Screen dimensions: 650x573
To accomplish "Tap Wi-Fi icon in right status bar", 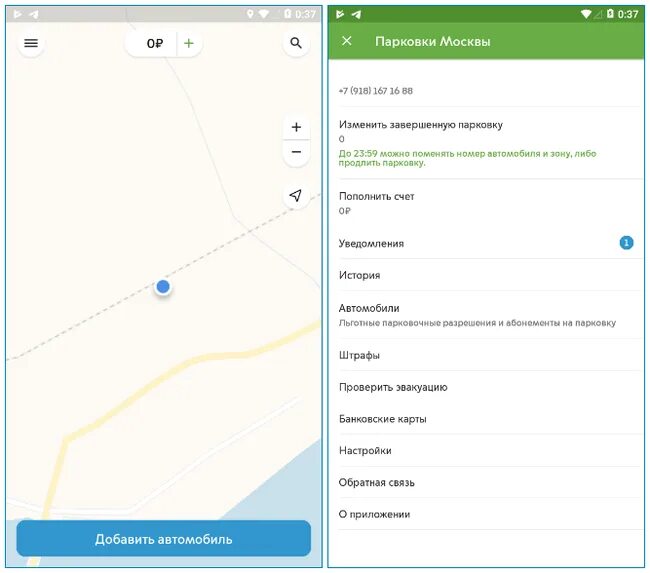I will point(586,14).
